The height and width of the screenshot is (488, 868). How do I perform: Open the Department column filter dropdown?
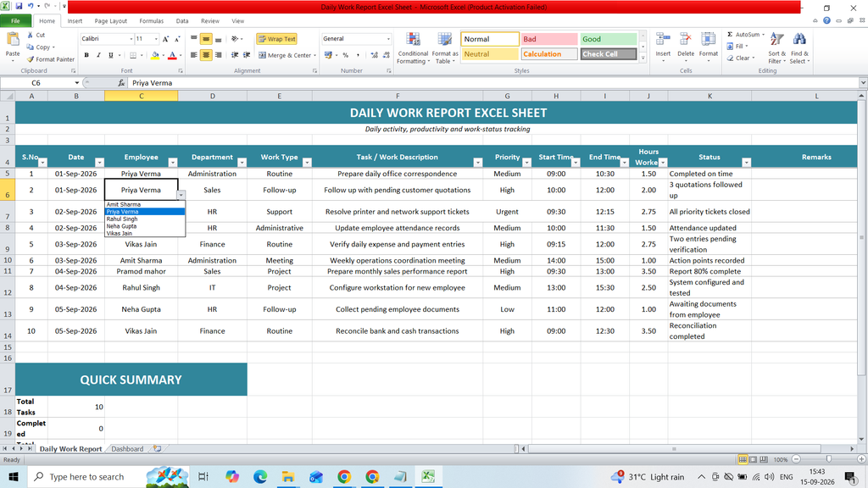pyautogui.click(x=242, y=163)
